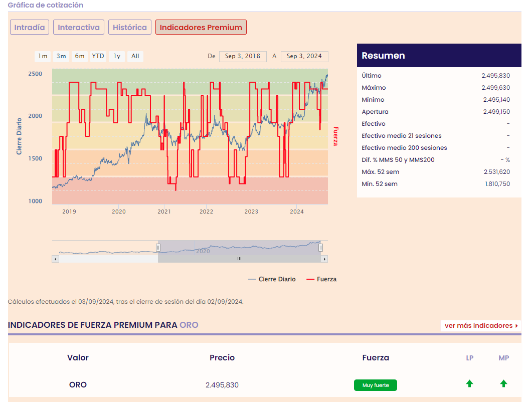
Task: Select YTD range on chart
Action: click(98, 56)
